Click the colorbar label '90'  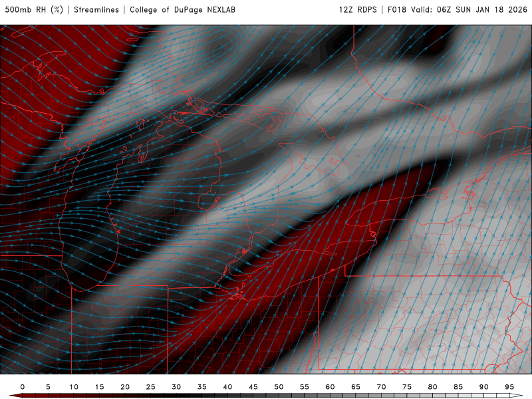pos(484,387)
